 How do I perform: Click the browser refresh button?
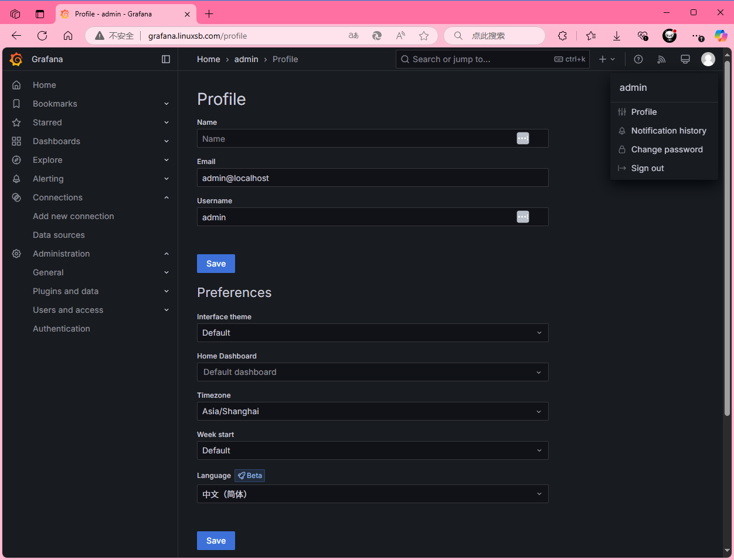coord(42,36)
